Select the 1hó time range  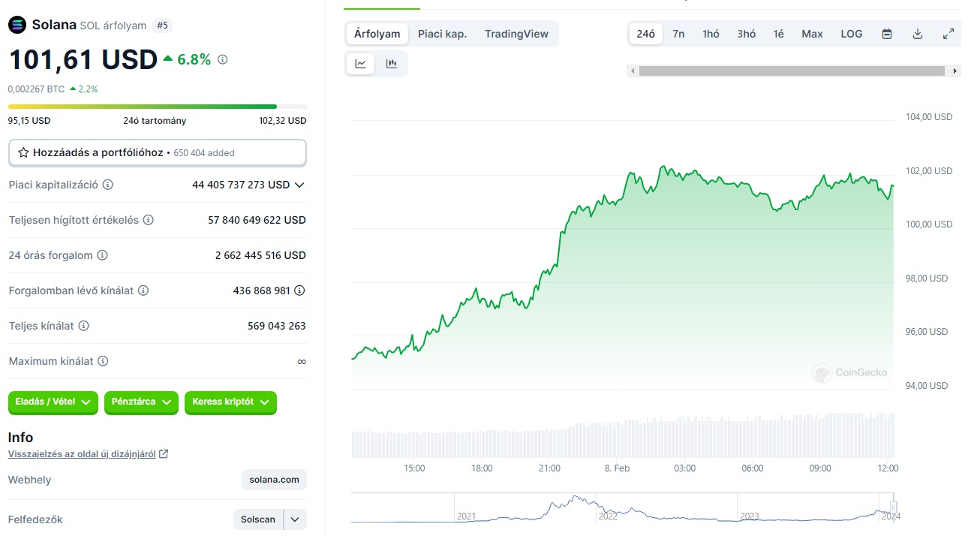711,34
